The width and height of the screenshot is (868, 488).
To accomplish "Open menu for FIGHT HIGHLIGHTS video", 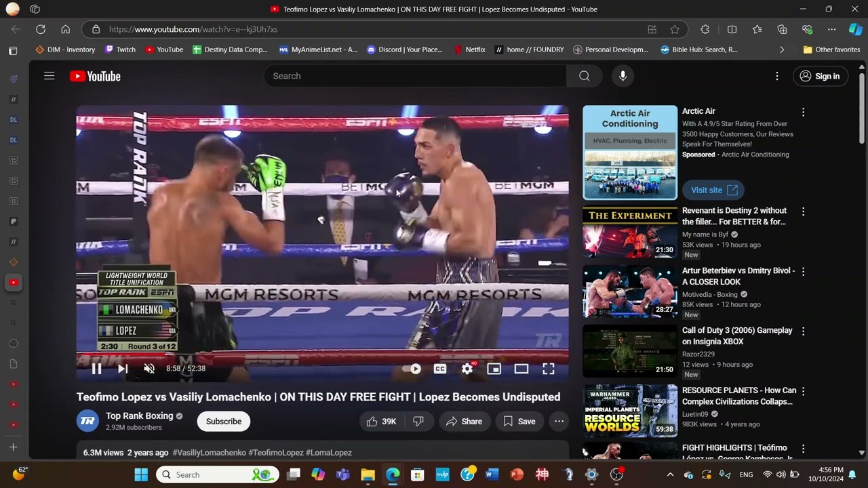I will (x=803, y=449).
